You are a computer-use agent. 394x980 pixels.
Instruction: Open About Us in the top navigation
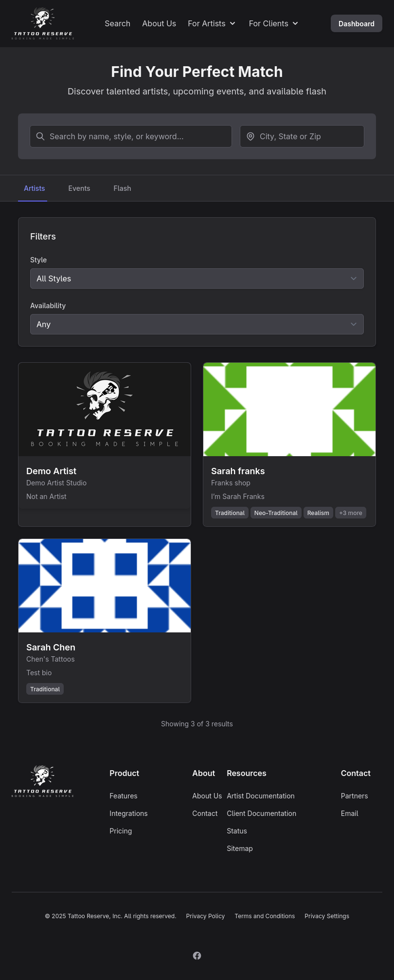[159, 23]
